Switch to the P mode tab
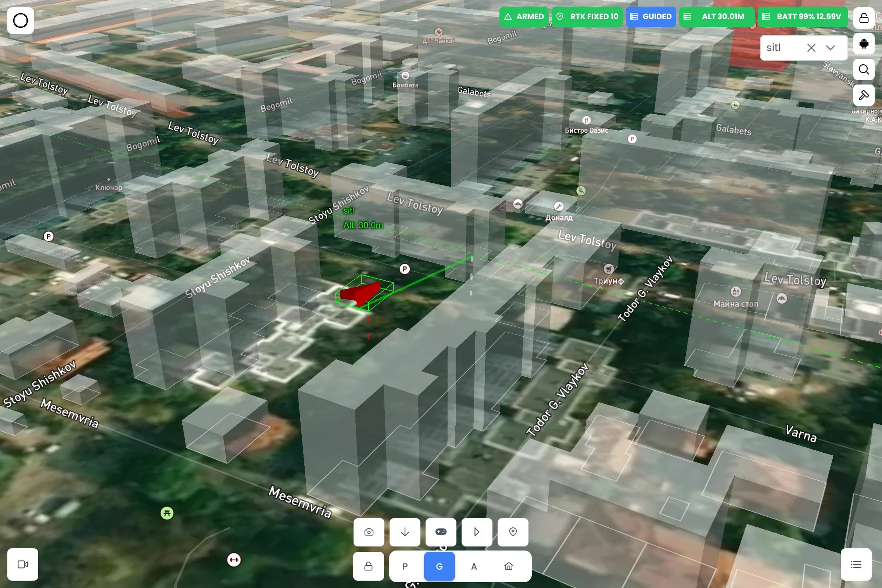Viewport: 882px width, 588px height. click(405, 566)
